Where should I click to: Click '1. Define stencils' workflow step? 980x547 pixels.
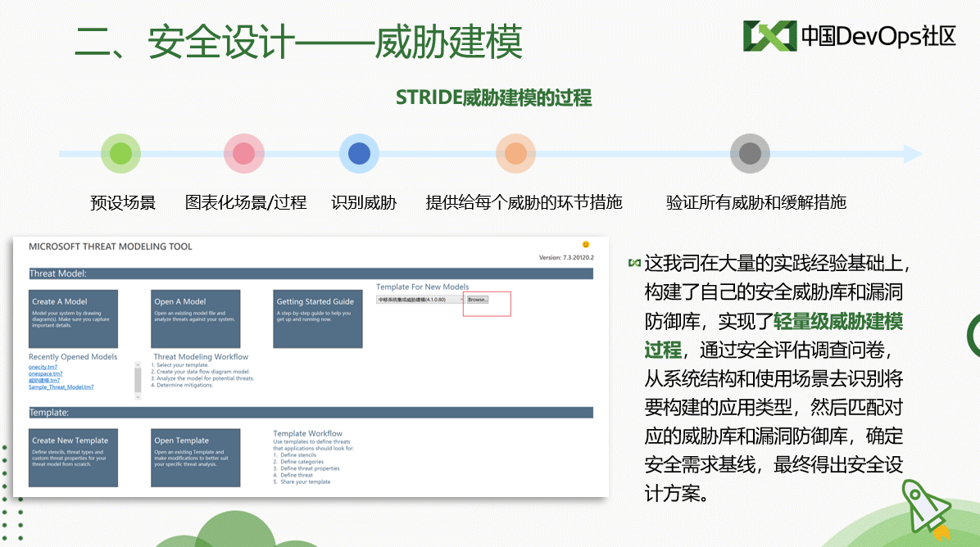coord(295,455)
